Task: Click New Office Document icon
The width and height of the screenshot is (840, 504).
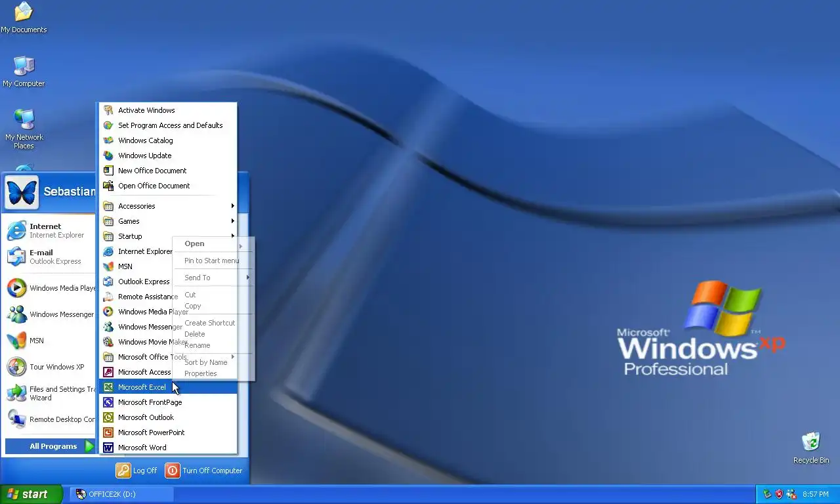Action: tap(108, 171)
